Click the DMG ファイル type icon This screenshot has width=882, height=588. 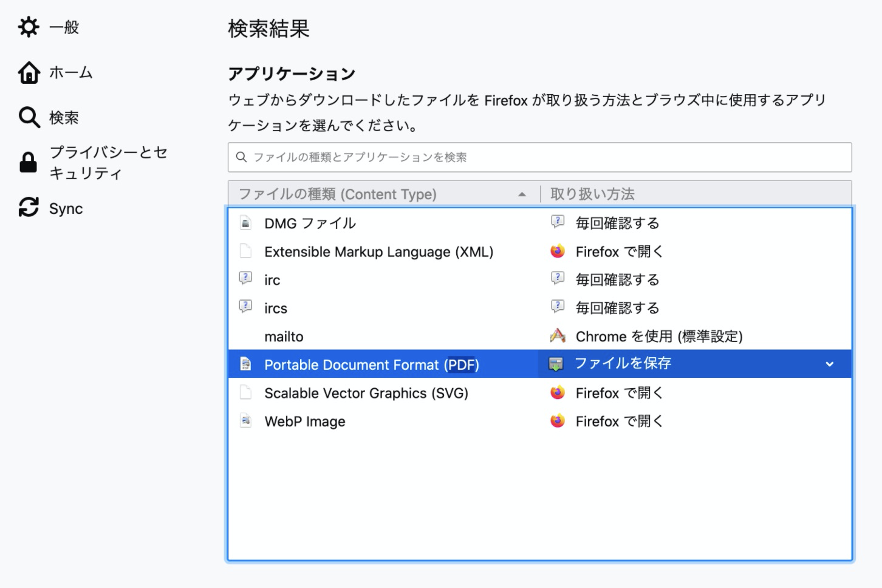click(x=246, y=223)
